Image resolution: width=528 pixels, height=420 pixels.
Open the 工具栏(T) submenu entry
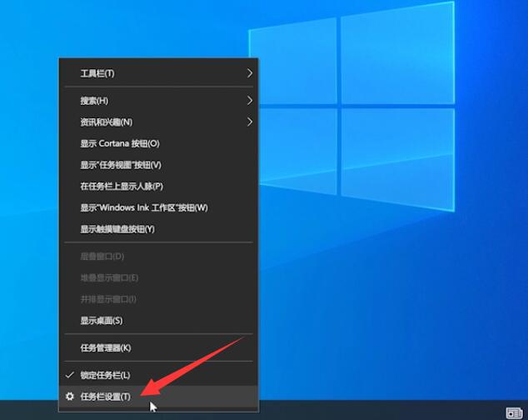[158, 73]
